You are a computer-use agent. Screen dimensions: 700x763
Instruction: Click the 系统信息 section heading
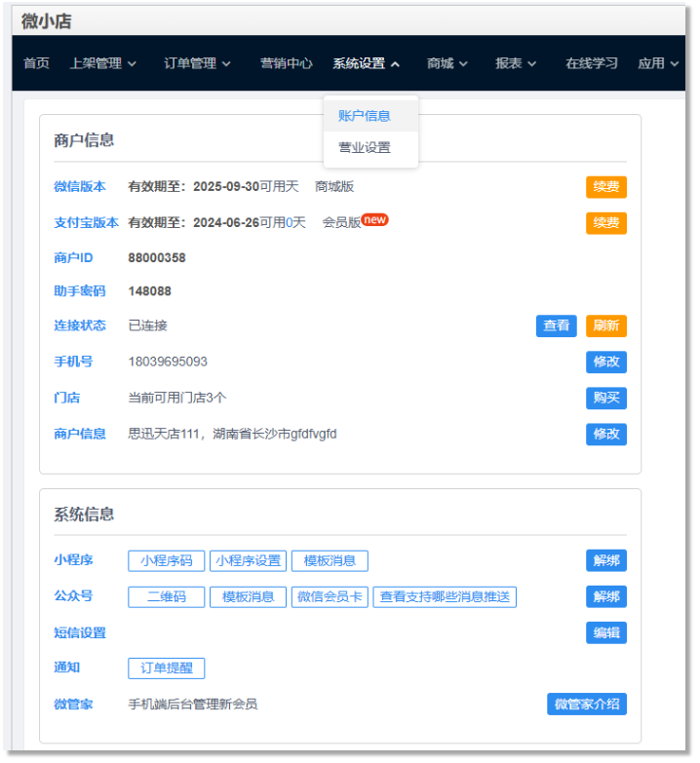84,515
